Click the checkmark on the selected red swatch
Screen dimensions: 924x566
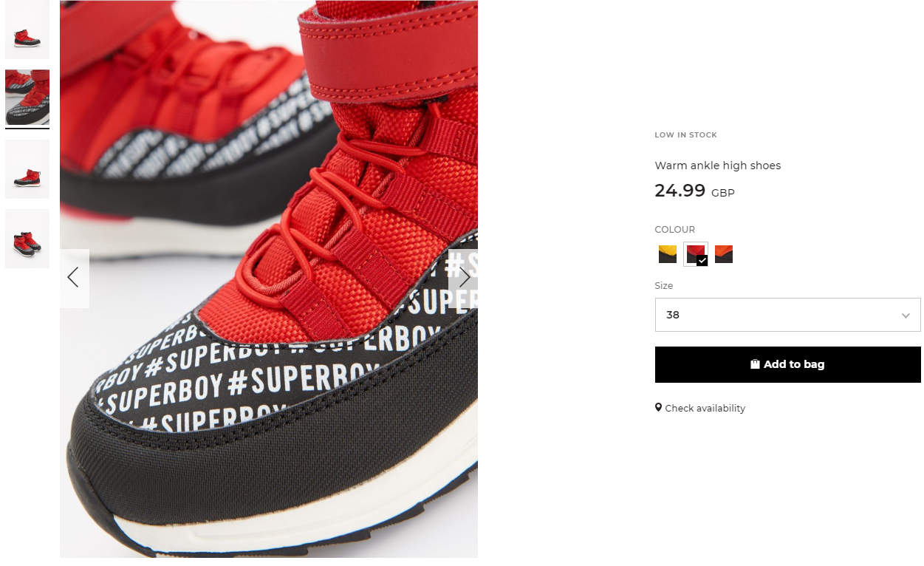702,260
